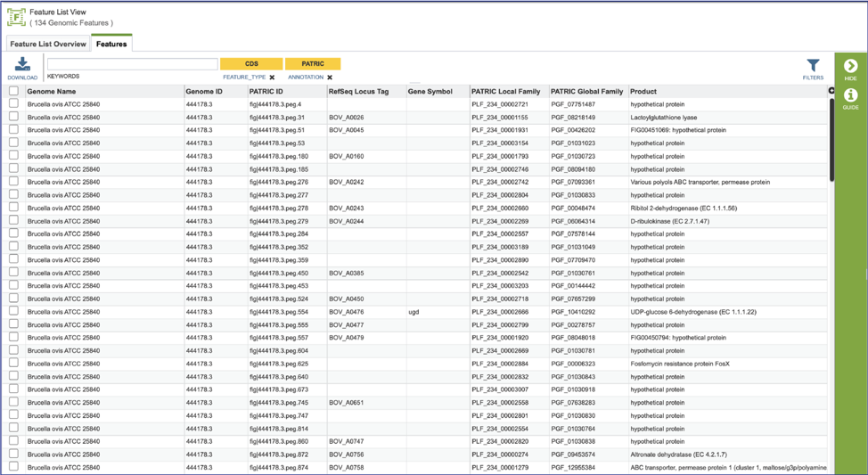The height and width of the screenshot is (475, 868).
Task: Check the row for fig|444178.3.peg.4
Action: coord(14,103)
